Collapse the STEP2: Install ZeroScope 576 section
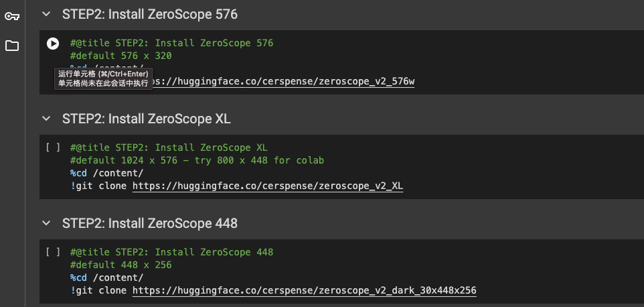The width and height of the screenshot is (644, 307). click(x=46, y=13)
